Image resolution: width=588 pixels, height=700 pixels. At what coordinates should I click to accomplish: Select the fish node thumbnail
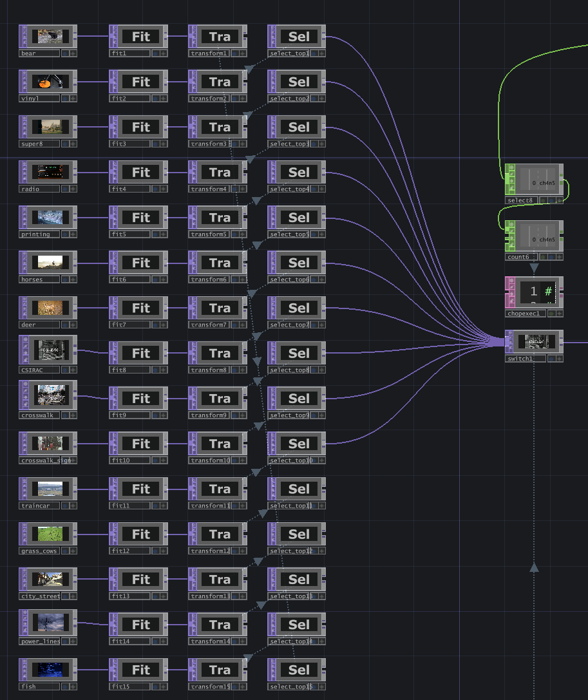[x=49, y=670]
